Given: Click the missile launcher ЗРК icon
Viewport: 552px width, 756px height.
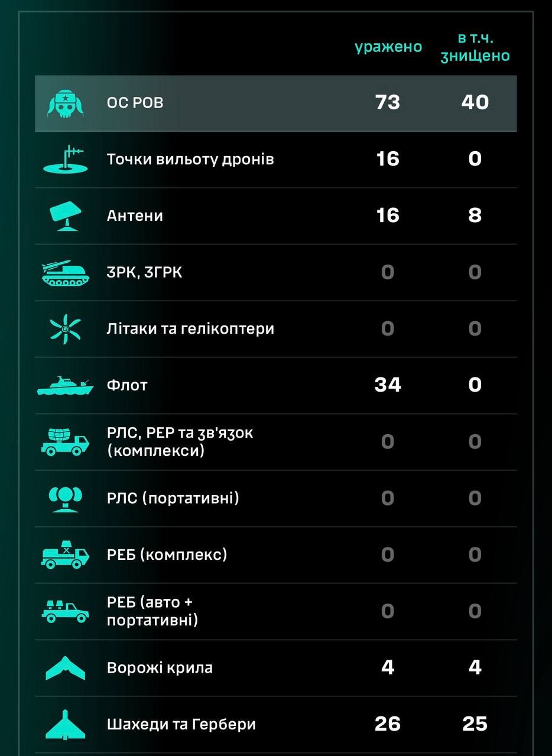Looking at the screenshot, I should pos(65,273).
